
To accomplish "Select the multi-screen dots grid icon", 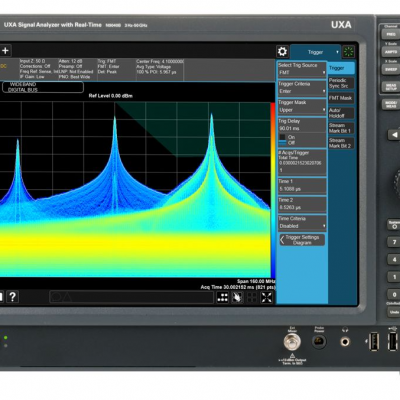I will 222,297.
